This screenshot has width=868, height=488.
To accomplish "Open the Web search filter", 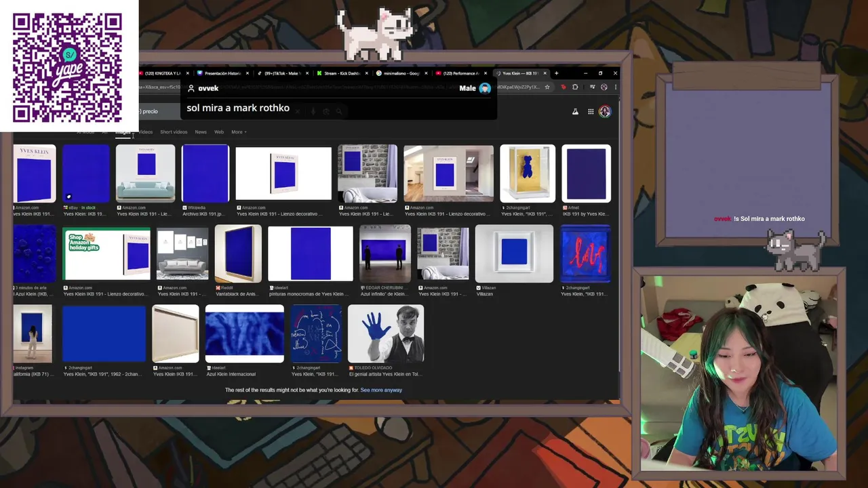I will pyautogui.click(x=219, y=132).
